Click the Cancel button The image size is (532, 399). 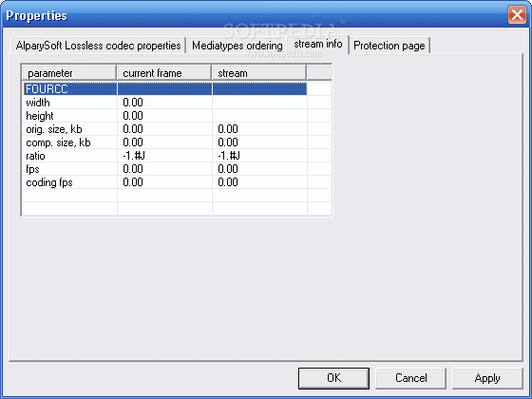tap(410, 378)
